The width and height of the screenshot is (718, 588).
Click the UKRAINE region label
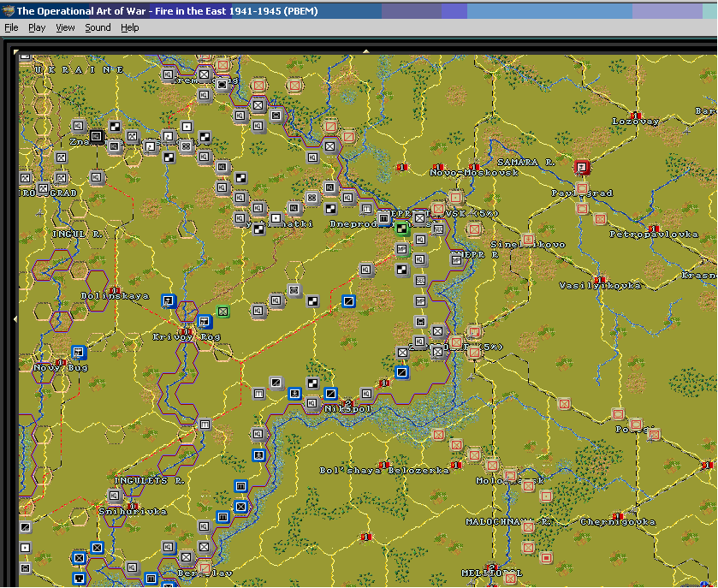coord(80,69)
